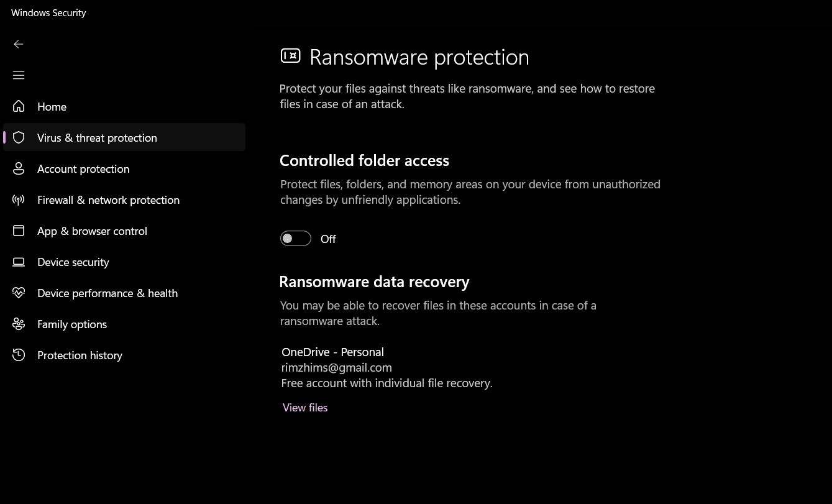Click the OneDrive - Personal account entry
The width and height of the screenshot is (832, 504).
[332, 352]
